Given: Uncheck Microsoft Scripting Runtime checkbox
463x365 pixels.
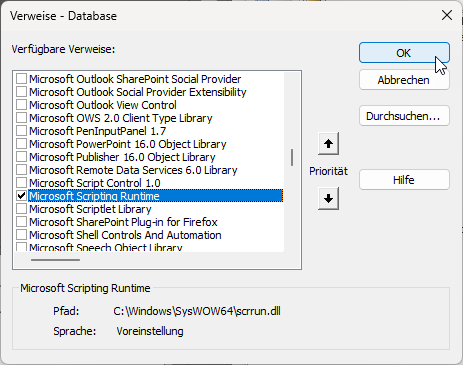Looking at the screenshot, I should (22, 196).
